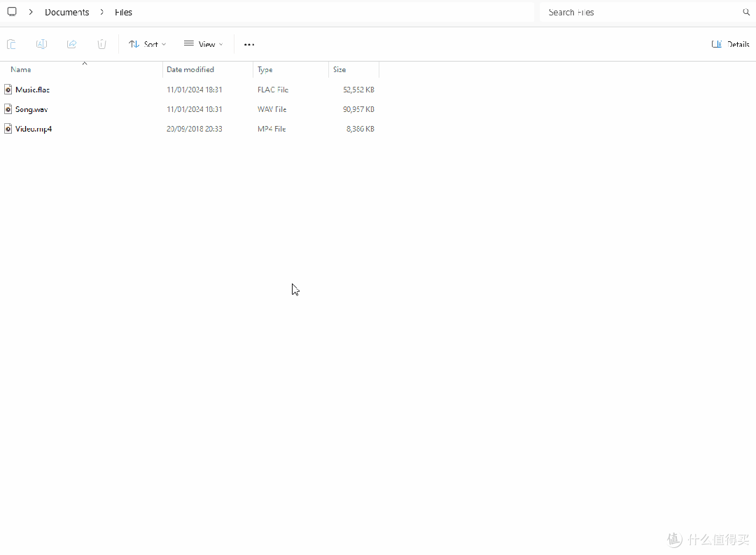Click the 8,386 KB size cell
Viewport: 756px width, 555px height.
click(360, 129)
